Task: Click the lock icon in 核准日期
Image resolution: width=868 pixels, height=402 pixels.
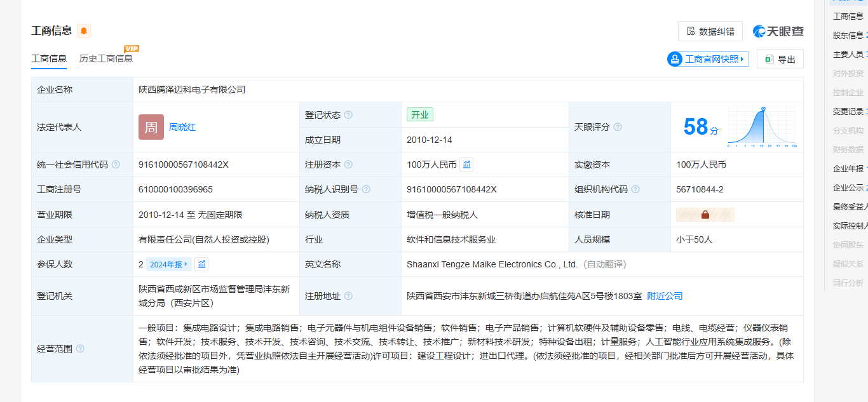Action: pyautogui.click(x=705, y=215)
